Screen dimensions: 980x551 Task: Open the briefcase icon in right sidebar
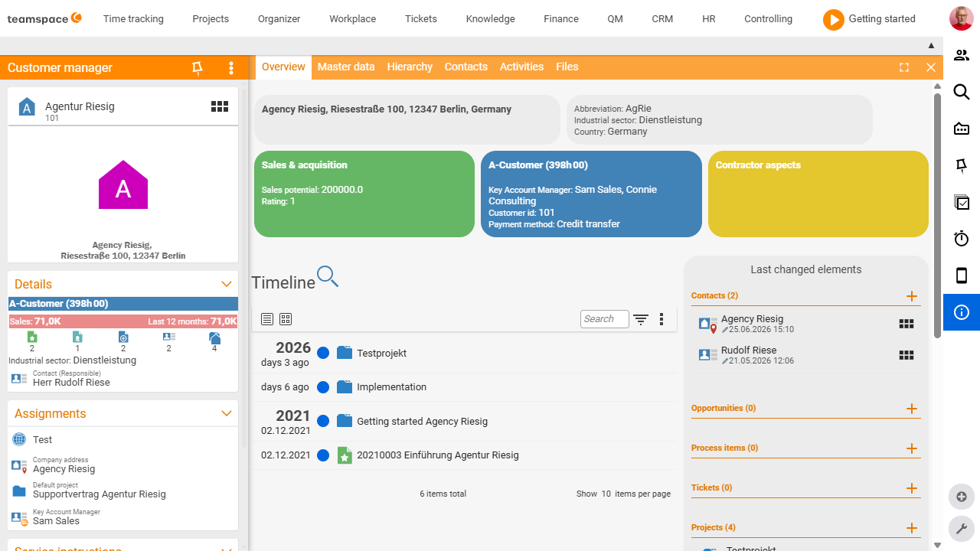click(962, 129)
